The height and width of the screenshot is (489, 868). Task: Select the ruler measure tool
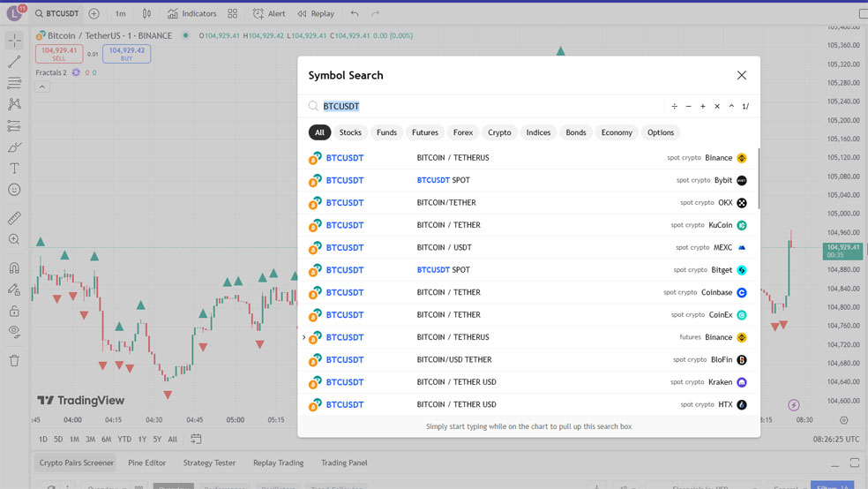[x=14, y=218]
